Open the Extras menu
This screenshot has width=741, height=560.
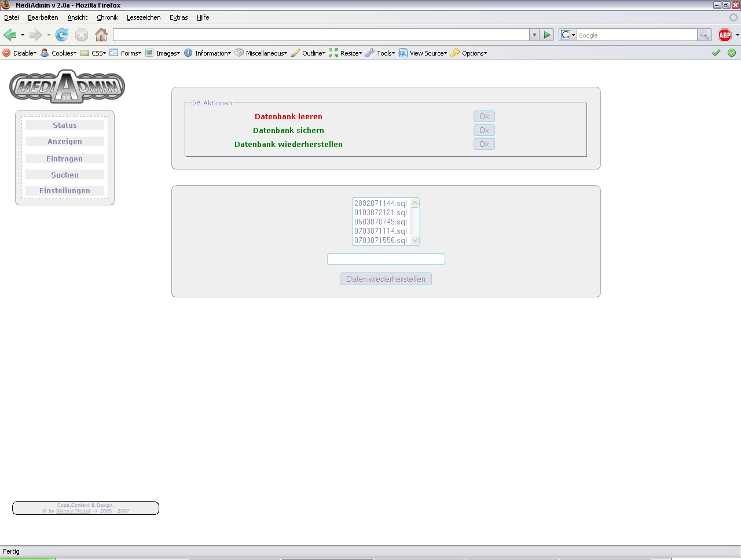[x=178, y=17]
